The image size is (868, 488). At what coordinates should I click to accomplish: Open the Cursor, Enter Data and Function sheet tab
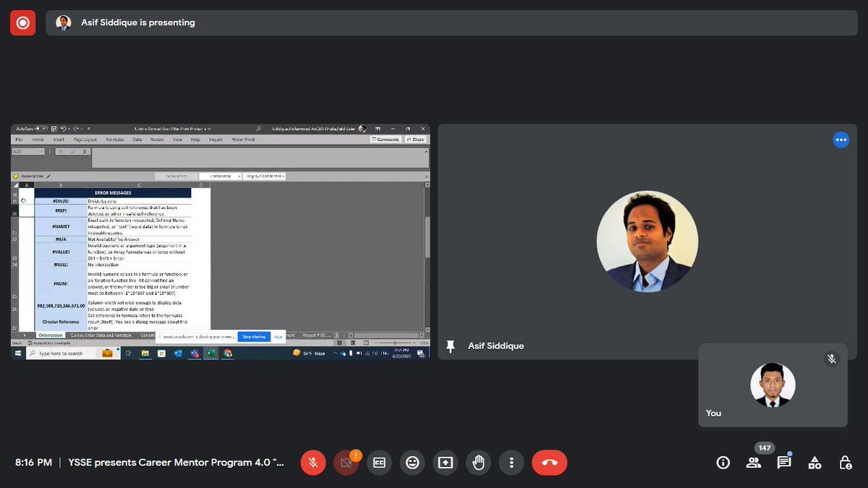101,335
